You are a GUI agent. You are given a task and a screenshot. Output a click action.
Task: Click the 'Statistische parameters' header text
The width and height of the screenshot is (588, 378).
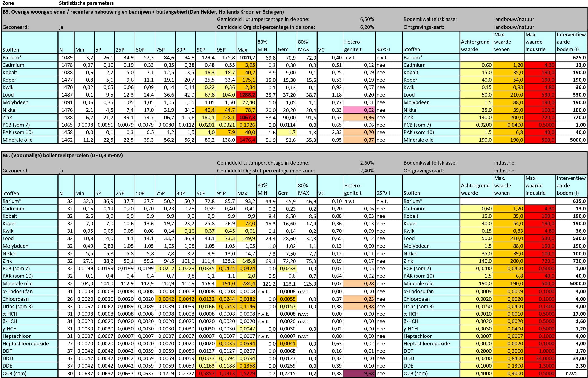pyautogui.click(x=86, y=3)
